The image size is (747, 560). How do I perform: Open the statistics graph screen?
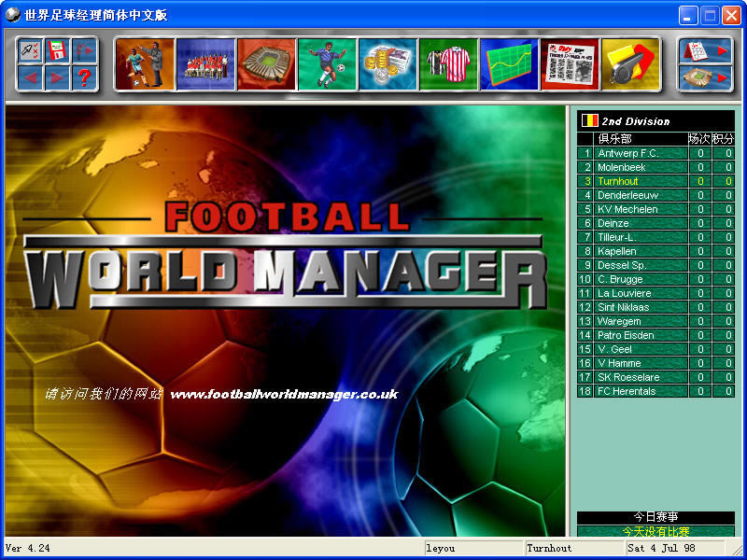pos(509,65)
